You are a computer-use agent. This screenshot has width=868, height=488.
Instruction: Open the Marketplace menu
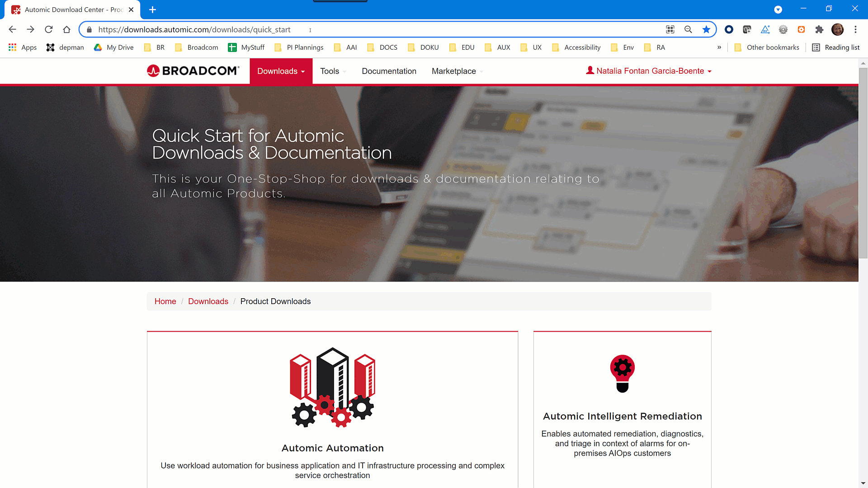(x=456, y=71)
